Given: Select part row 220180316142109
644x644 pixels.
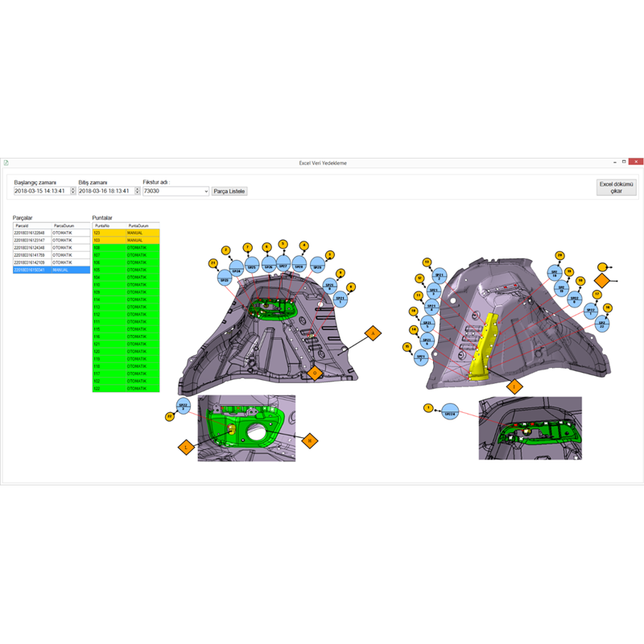Looking at the screenshot, I should [52, 262].
